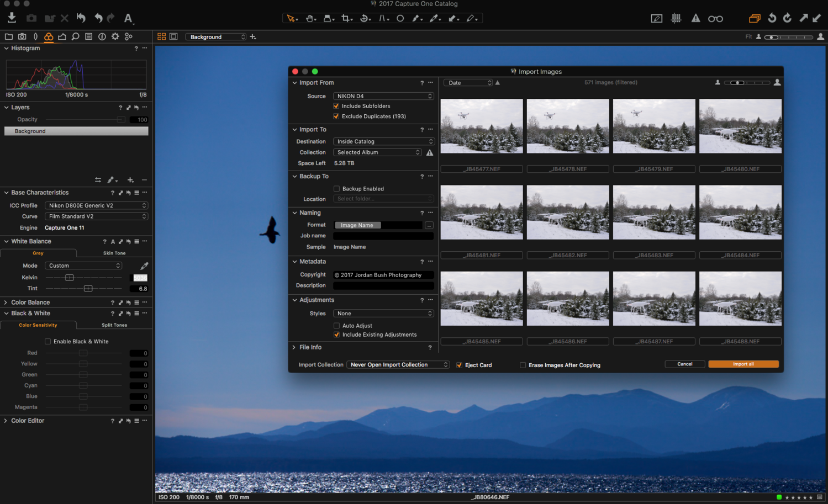Click the Reset undo-all arrow icon
Screen dimensions: 828x504
81,18
